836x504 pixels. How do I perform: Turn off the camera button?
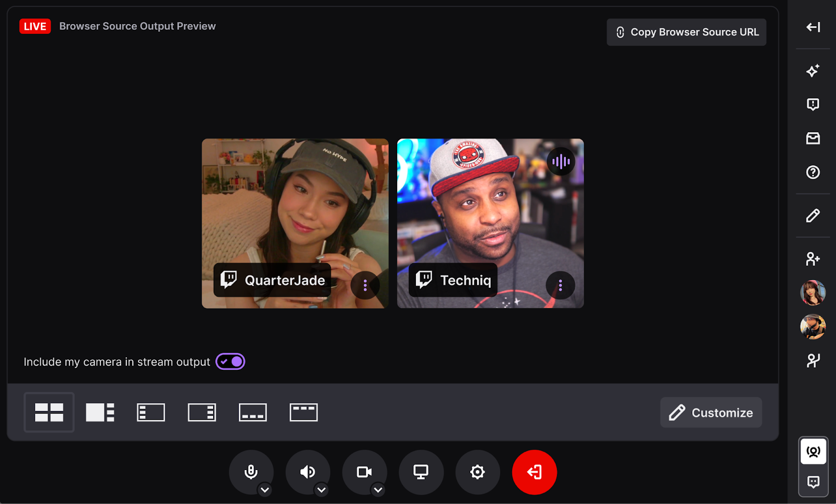point(364,472)
